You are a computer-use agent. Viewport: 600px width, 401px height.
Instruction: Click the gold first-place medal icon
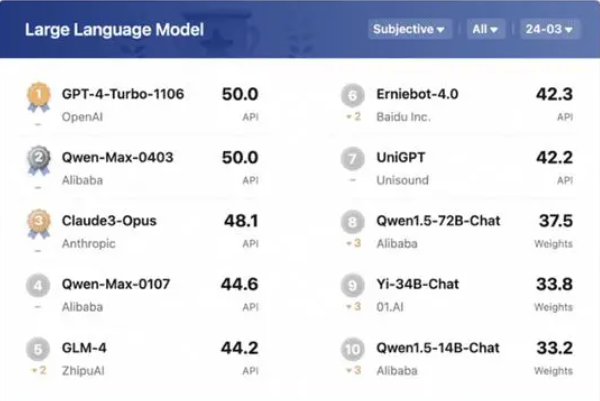pyautogui.click(x=38, y=97)
